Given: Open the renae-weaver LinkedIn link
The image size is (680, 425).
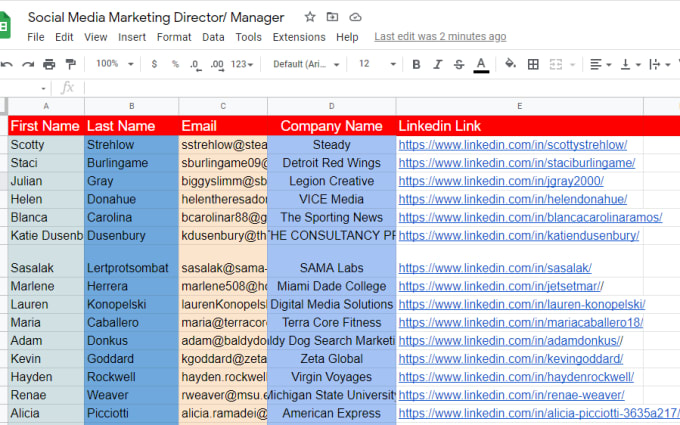Looking at the screenshot, I should 511,395.
